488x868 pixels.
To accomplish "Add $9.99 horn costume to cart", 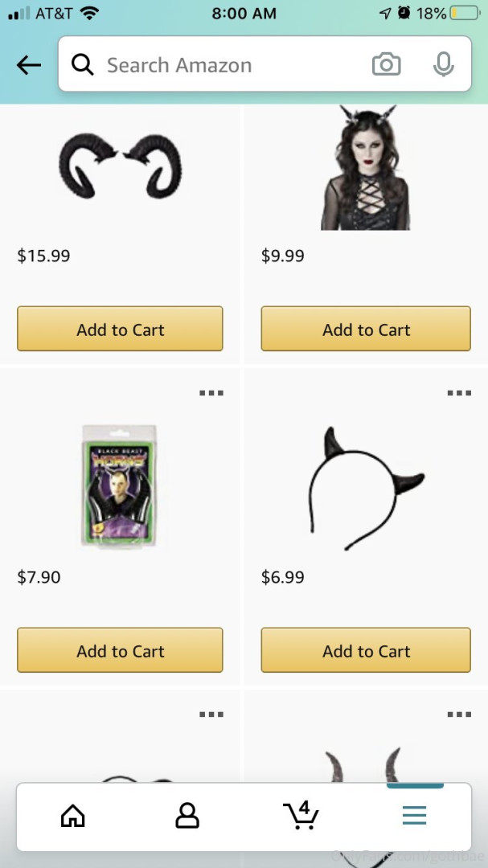I will pos(366,329).
